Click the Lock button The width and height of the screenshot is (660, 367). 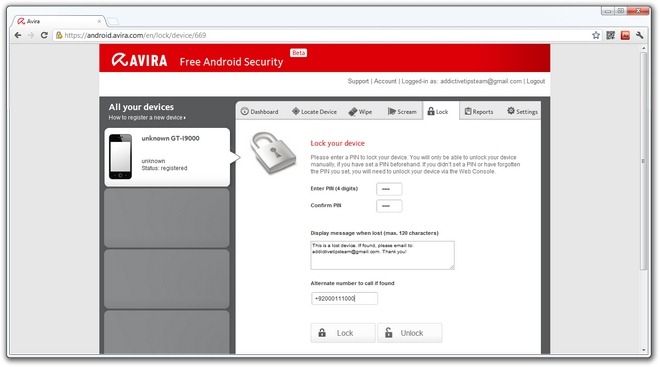point(343,333)
